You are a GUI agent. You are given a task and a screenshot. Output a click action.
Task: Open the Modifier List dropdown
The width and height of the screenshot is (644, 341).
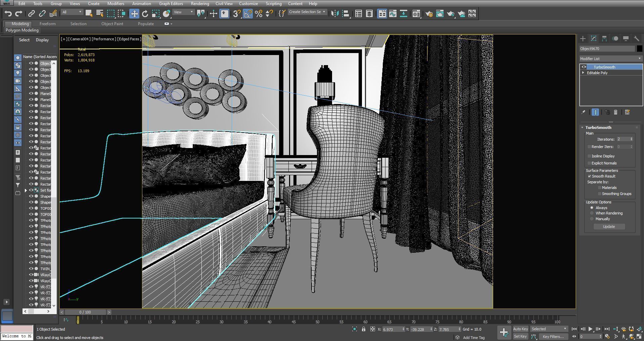tap(611, 58)
